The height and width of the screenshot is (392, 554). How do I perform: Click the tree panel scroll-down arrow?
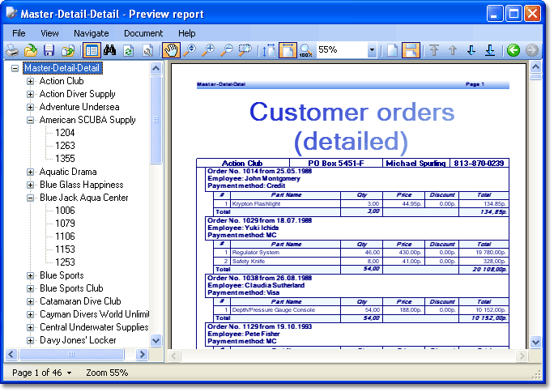click(156, 340)
